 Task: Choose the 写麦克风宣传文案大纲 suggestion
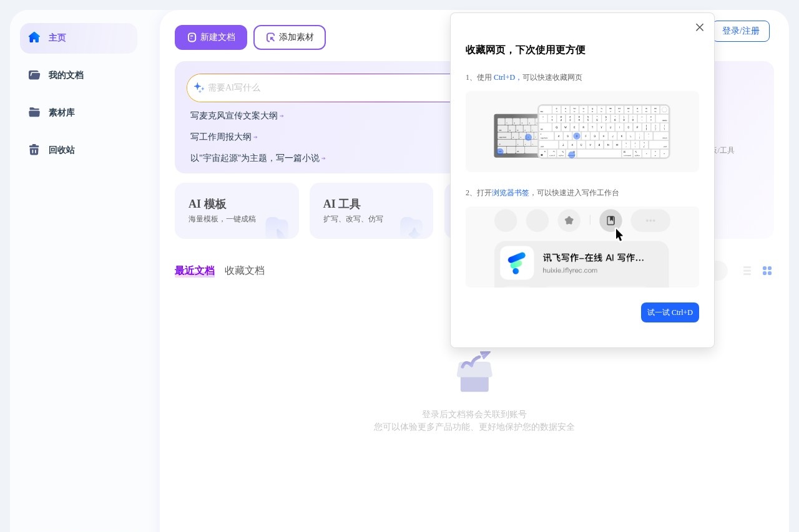[x=234, y=116]
